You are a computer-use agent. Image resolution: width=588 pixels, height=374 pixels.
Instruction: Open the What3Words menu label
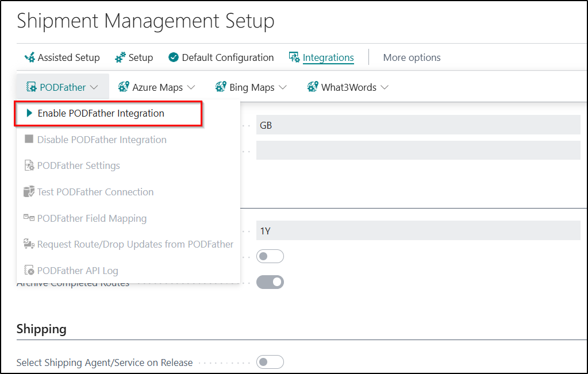click(349, 87)
